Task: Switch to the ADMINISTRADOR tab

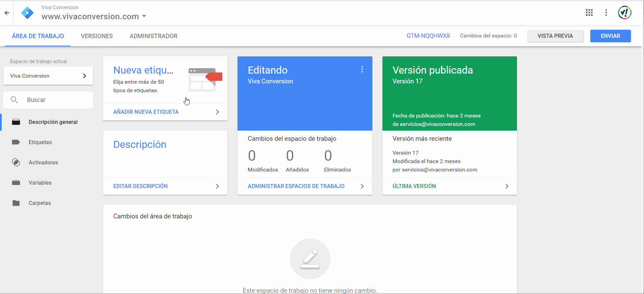Action: pos(153,36)
